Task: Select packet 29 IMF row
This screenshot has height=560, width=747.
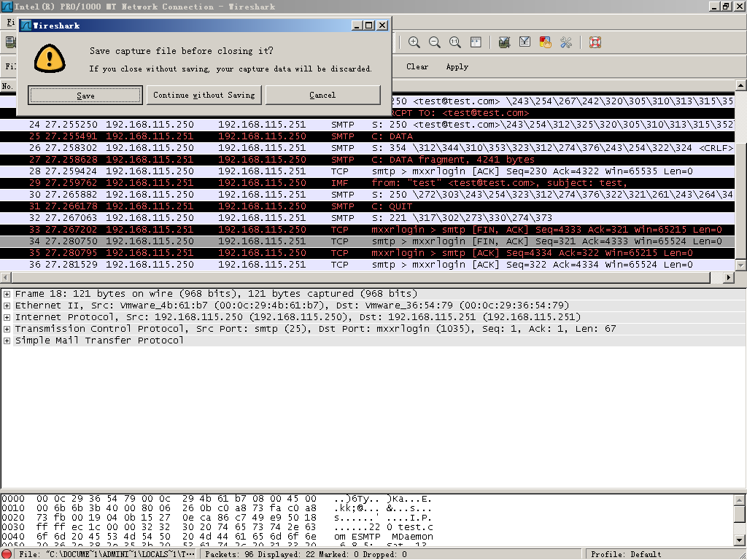Action: coord(368,183)
